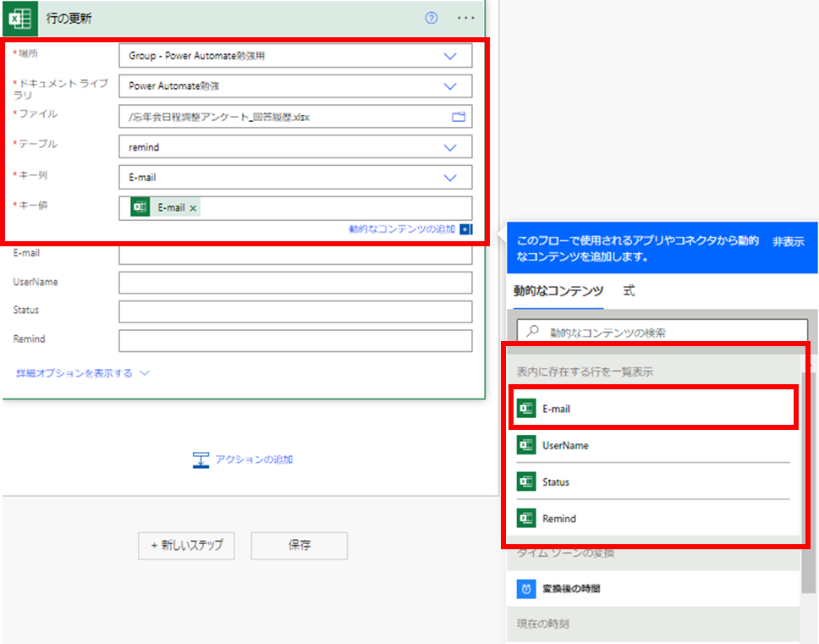Expand the キー列 dropdown showing E-mail
The height and width of the screenshot is (644, 819).
coord(450,178)
